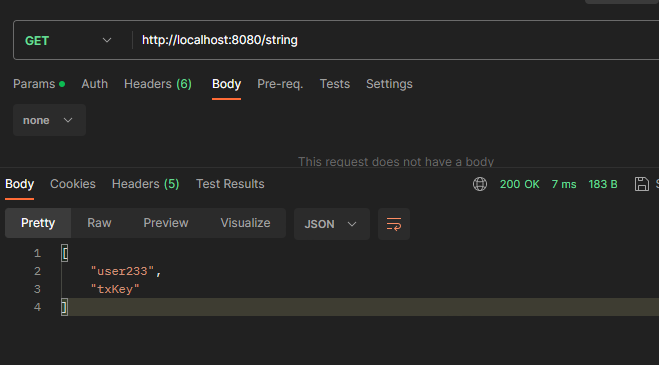
Task: Switch to the request Params tab
Action: 39,84
